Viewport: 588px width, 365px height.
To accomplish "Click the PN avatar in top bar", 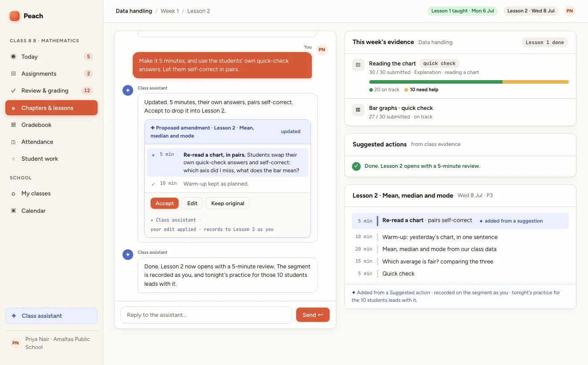I will point(570,11).
